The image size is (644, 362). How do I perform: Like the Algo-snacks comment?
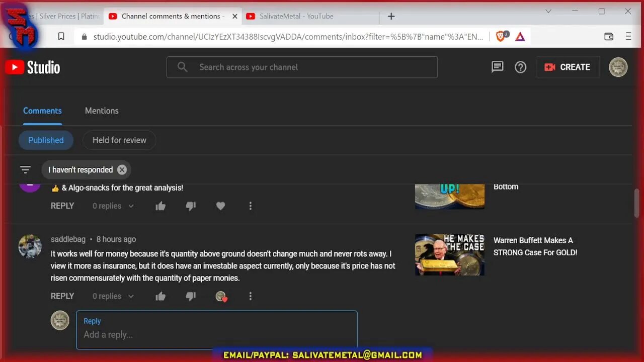coord(160,206)
